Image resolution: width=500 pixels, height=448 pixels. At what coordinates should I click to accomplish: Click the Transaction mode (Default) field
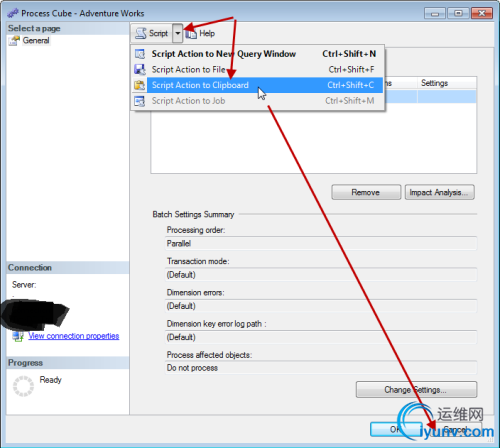(x=321, y=275)
